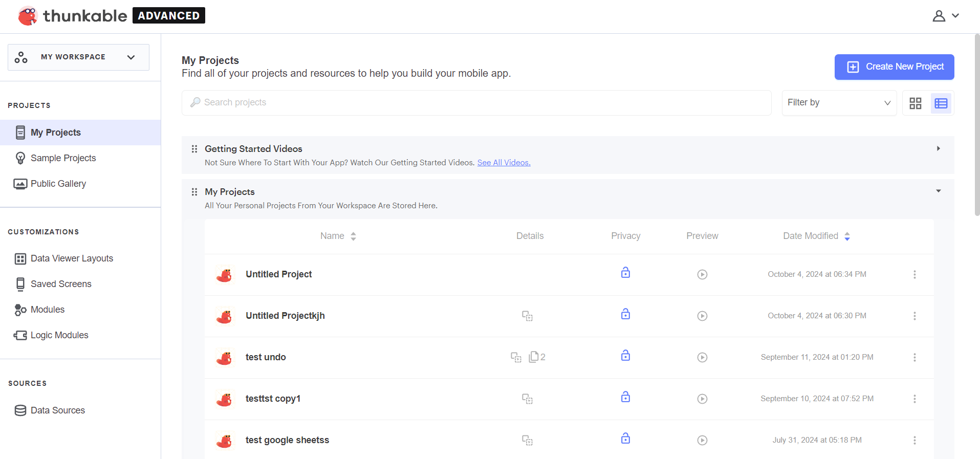Open Sample Projects in sidebar
Image resolution: width=980 pixels, height=459 pixels.
(x=63, y=158)
